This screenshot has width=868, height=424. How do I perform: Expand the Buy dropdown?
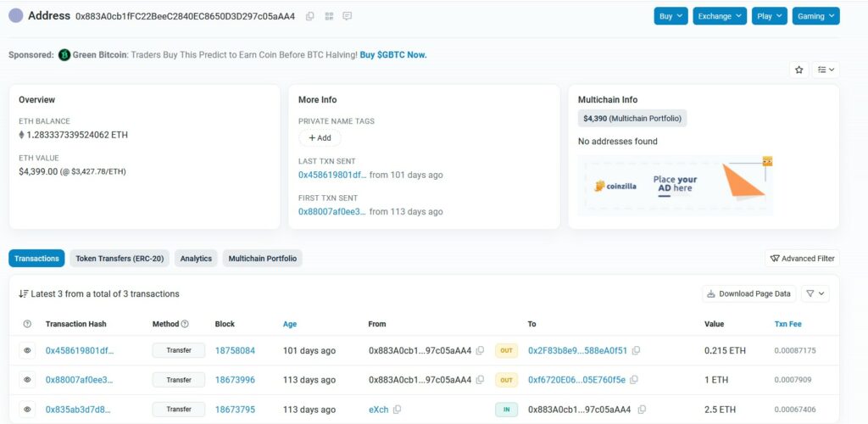point(670,16)
